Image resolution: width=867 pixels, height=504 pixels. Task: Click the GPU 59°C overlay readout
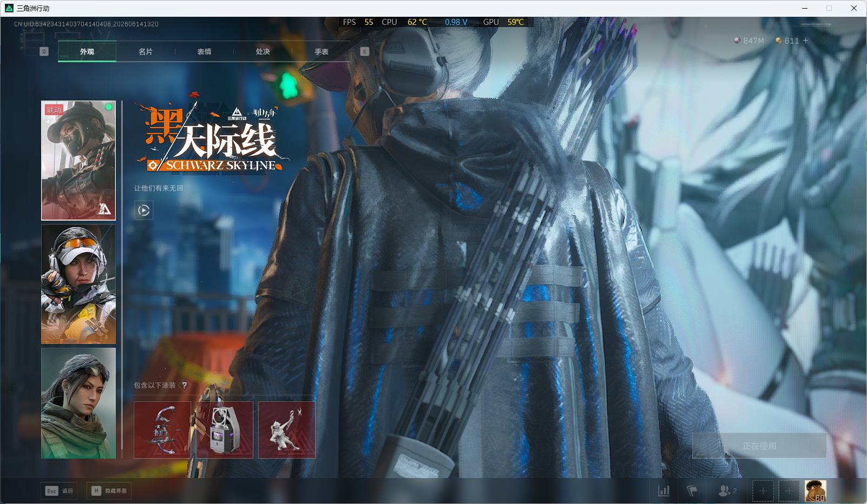coord(503,22)
